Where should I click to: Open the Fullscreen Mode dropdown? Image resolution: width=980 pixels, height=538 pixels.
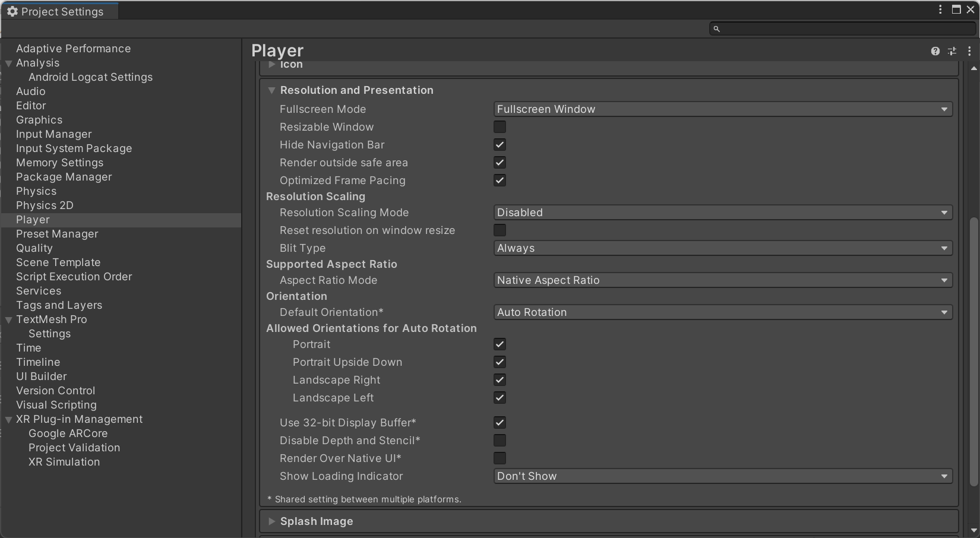(723, 109)
